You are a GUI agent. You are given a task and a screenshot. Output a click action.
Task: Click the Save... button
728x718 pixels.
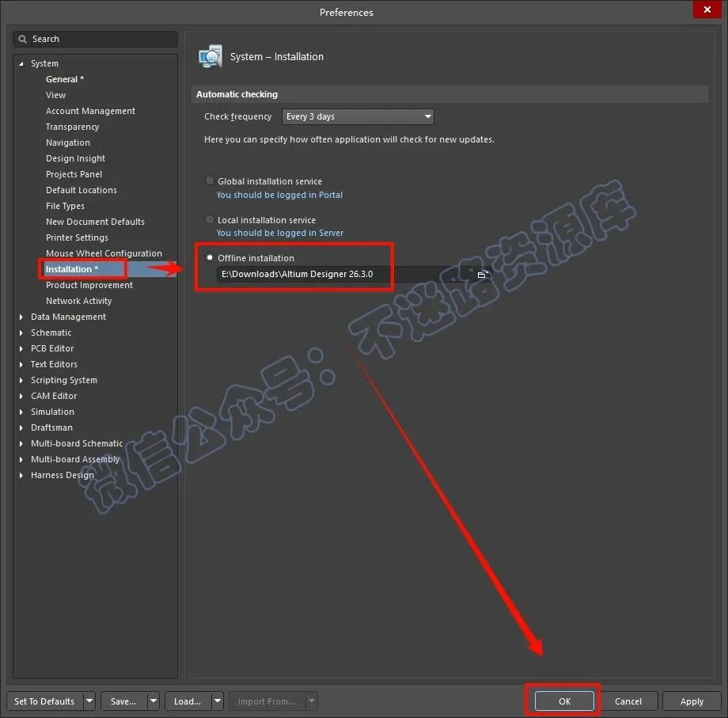[123, 701]
